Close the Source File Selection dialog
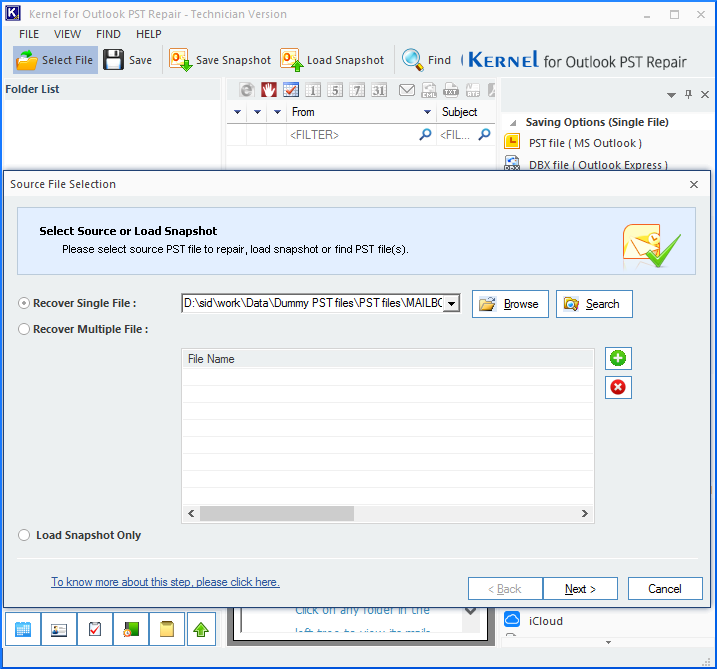The image size is (717, 669). pos(694,184)
